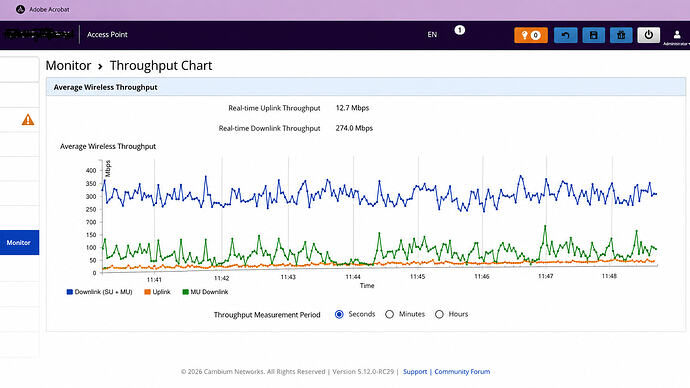Click the 274.0 Mbps downlink value
The height and width of the screenshot is (388, 690).
point(354,128)
